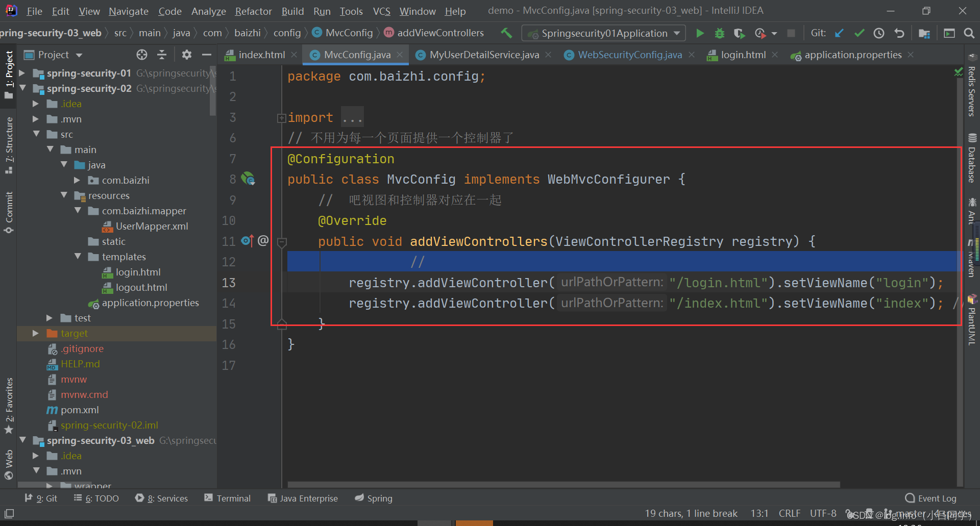Image resolution: width=980 pixels, height=526 pixels.
Task: Close the MyUserDetailService.java tab
Action: click(548, 55)
